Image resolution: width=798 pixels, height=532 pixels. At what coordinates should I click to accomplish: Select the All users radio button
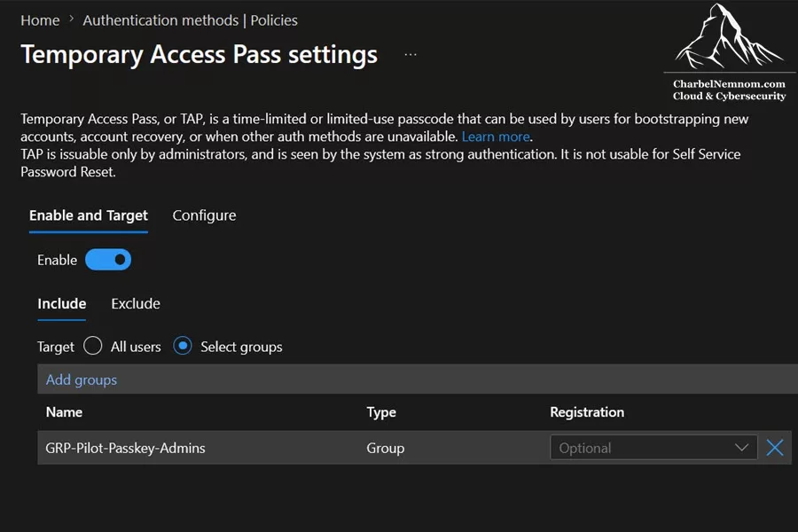(92, 346)
